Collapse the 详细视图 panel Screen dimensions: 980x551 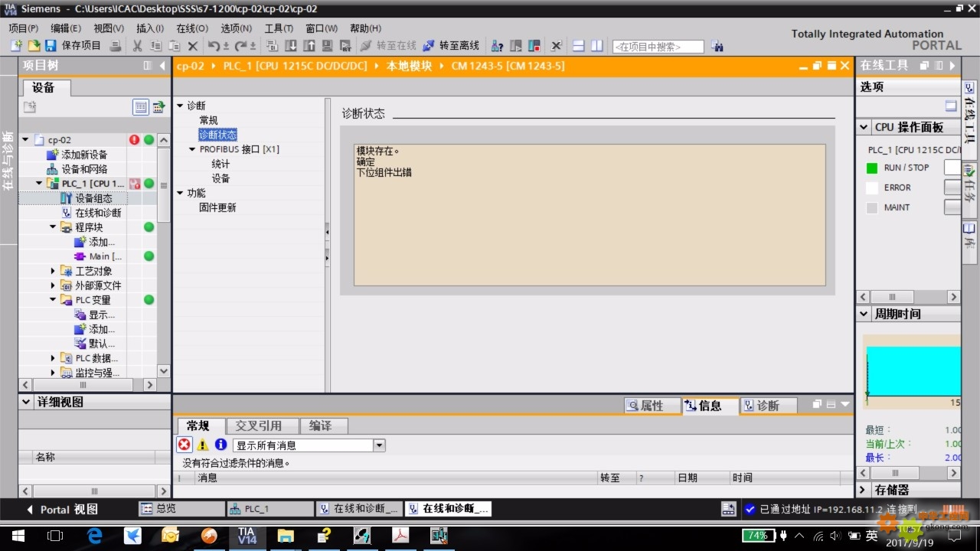click(27, 402)
